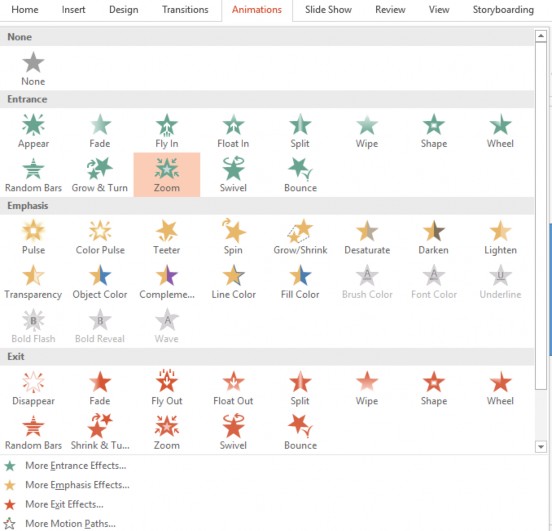Pick the highlighted Zoom entrance effect
Screen dimensions: 552x531
tap(167, 175)
